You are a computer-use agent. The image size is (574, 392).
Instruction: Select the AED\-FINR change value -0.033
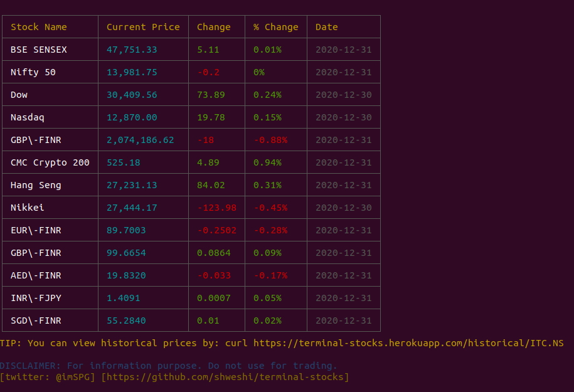click(213, 275)
